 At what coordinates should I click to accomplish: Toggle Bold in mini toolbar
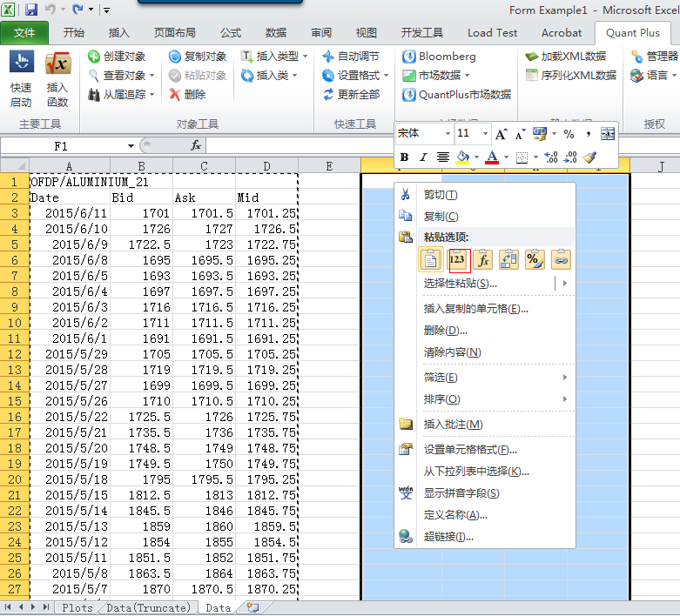pos(404,157)
